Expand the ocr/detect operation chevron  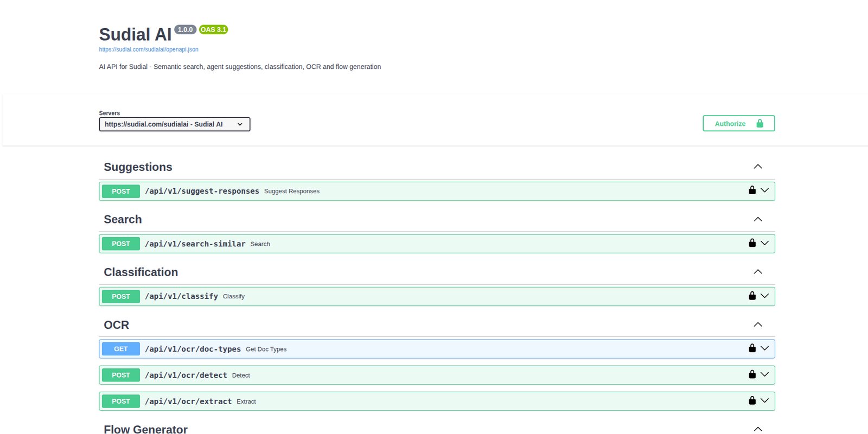tap(765, 374)
